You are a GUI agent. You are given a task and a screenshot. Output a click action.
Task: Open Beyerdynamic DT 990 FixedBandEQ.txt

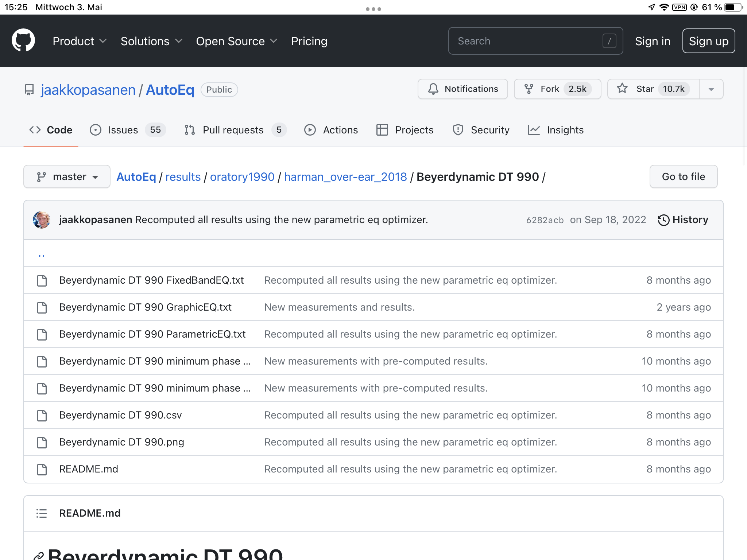(151, 280)
